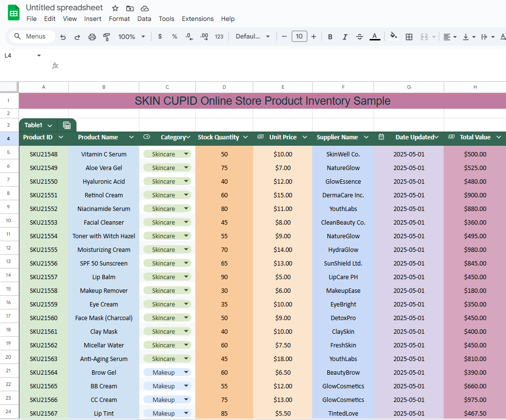Format as currency with dollar icon

(x=160, y=37)
